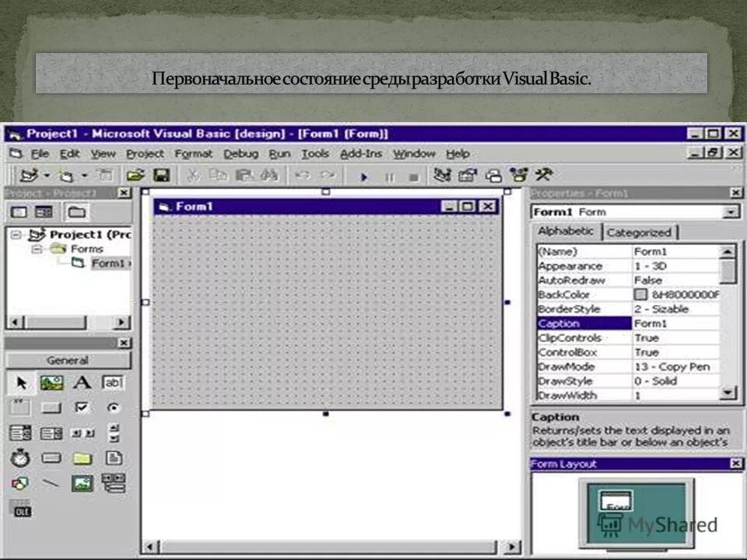The image size is (747, 560).
Task: Select the CheckBox control tool
Action: pos(82,407)
